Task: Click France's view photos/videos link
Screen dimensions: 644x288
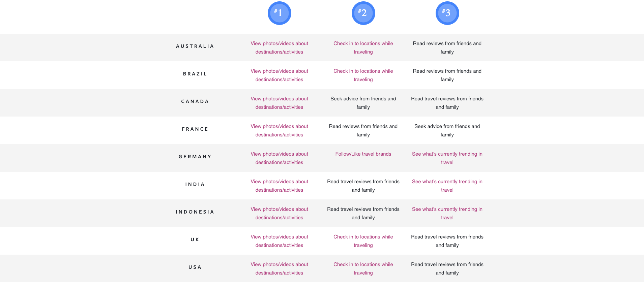Action: 279,130
